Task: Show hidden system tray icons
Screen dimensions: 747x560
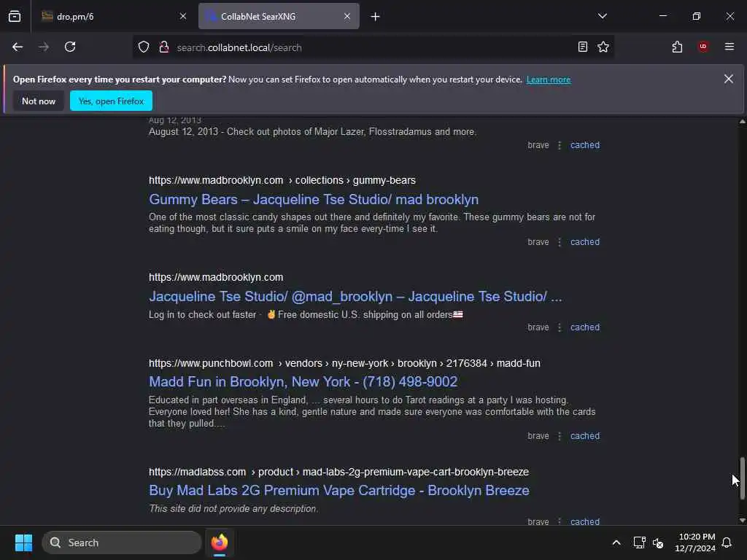Action: click(x=616, y=542)
